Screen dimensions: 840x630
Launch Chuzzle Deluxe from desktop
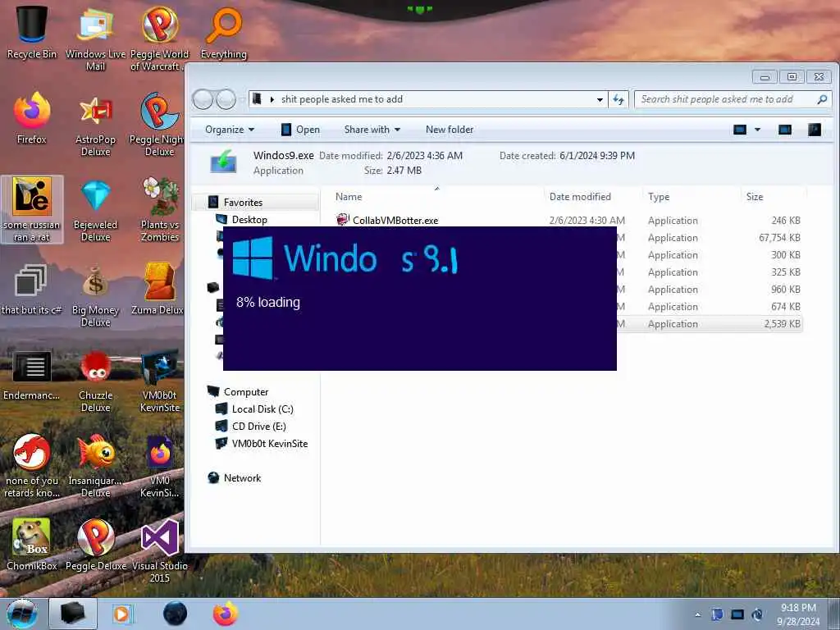coord(95,381)
